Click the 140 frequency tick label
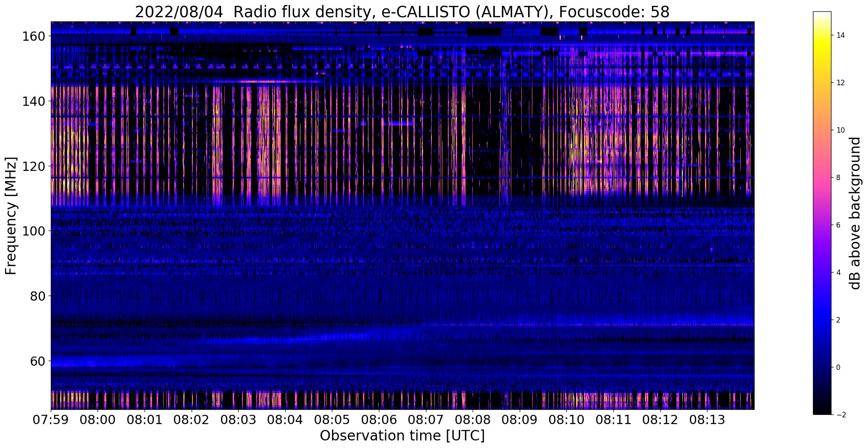 tap(33, 101)
